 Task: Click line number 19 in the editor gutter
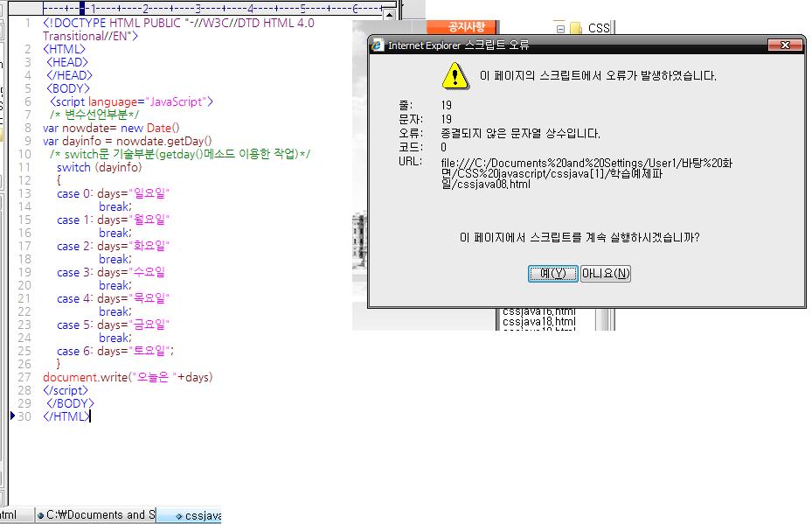[x=24, y=272]
